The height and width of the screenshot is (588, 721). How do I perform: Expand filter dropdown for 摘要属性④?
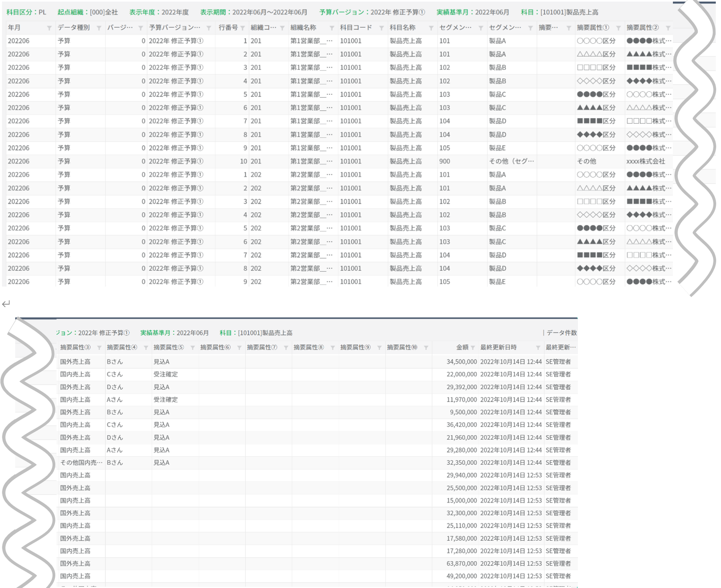click(x=146, y=348)
